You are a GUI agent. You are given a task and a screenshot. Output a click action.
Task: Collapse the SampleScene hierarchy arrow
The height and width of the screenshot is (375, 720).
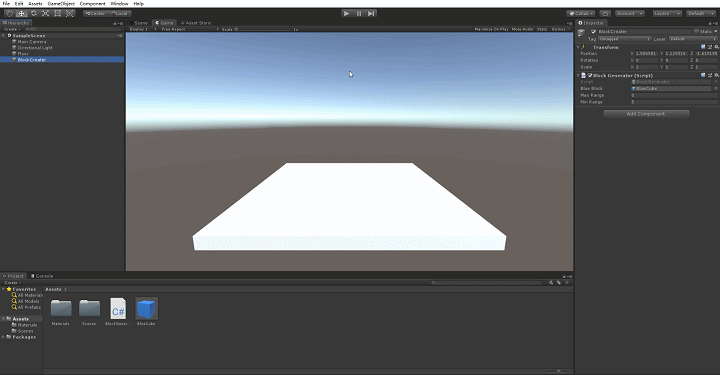click(x=4, y=35)
